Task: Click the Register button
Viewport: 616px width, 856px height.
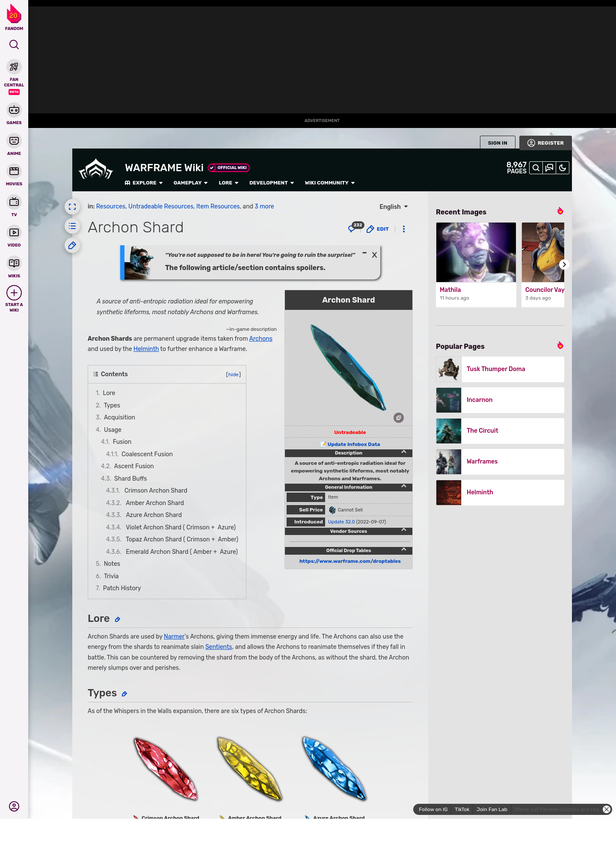Action: [545, 143]
